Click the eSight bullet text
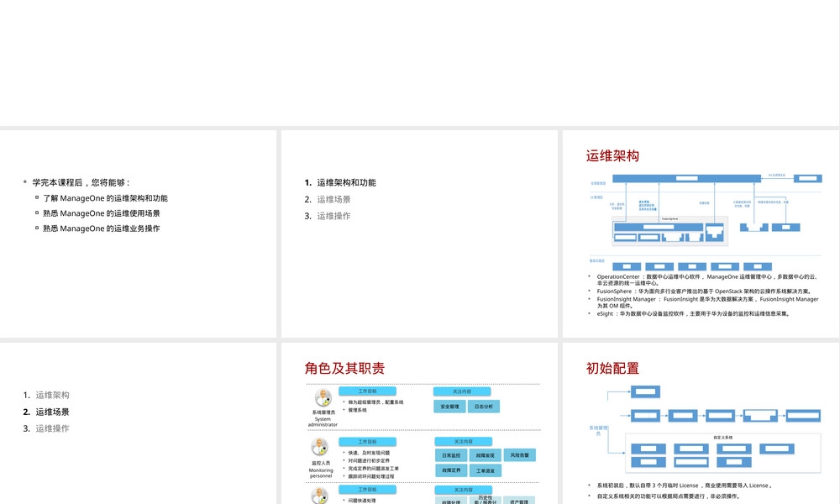Screen dimensions: 840x504 point(693,314)
